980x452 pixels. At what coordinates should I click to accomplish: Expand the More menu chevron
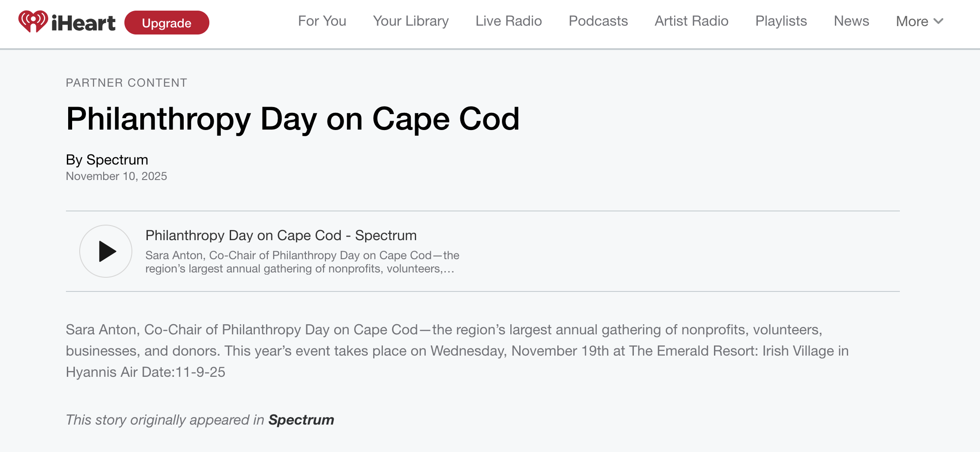[938, 21]
